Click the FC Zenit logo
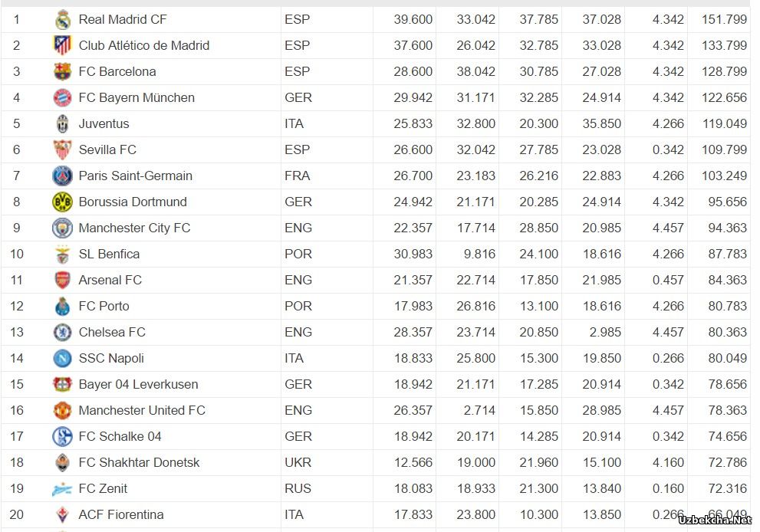 tap(62, 489)
